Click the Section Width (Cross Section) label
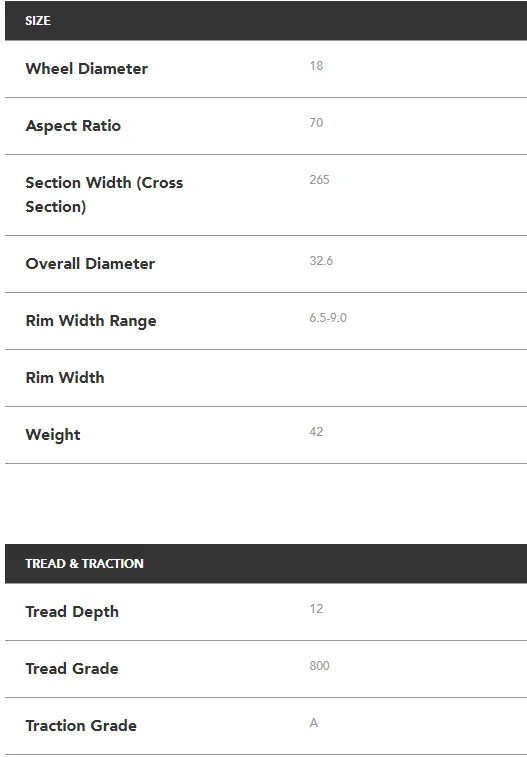Image resolution: width=527 pixels, height=757 pixels. point(104,195)
